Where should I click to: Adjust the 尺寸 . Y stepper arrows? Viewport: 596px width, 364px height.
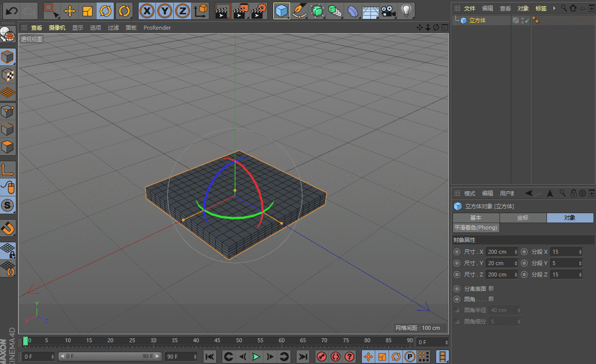click(x=516, y=263)
